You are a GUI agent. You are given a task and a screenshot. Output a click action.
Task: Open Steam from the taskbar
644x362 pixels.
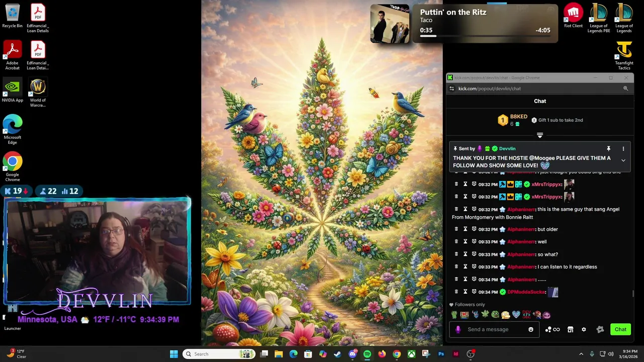(x=338, y=354)
